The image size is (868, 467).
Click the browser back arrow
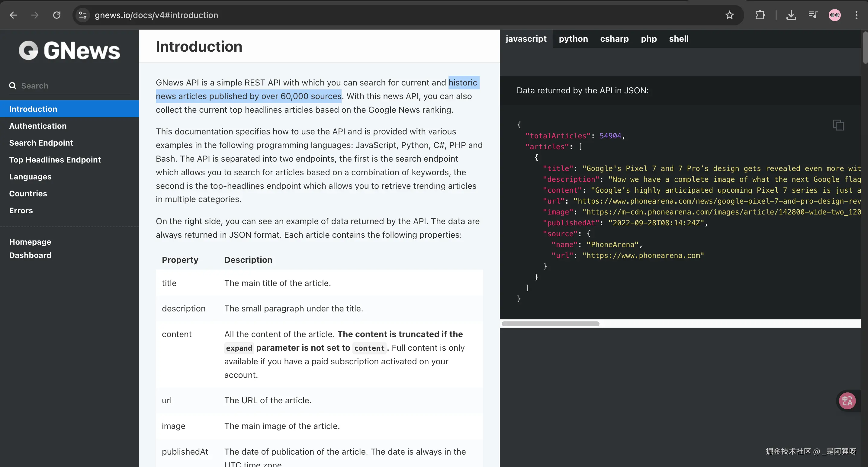13,15
